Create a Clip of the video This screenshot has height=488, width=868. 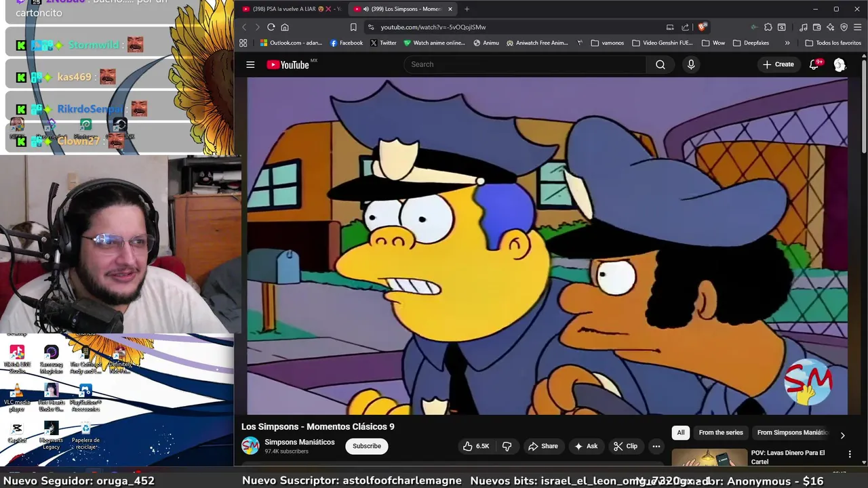tap(625, 446)
